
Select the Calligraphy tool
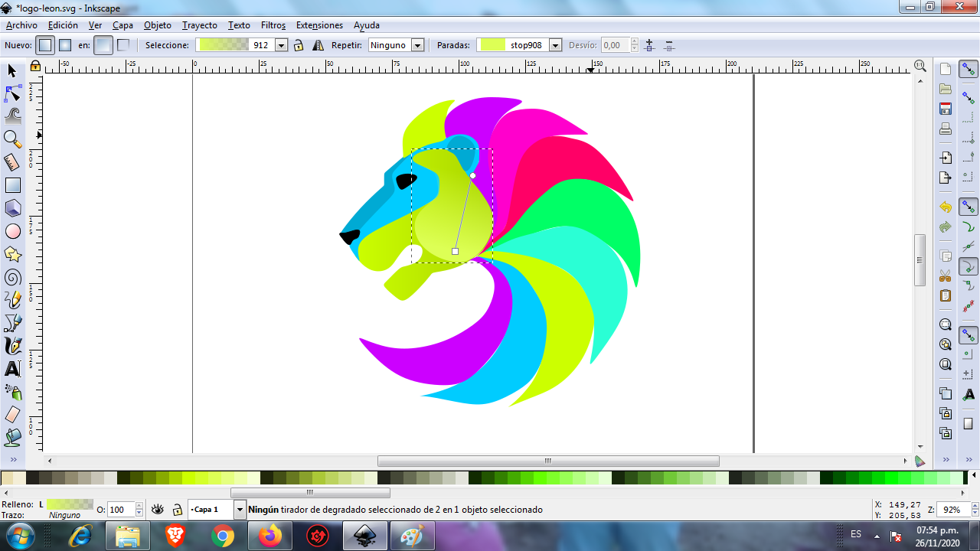(12, 346)
